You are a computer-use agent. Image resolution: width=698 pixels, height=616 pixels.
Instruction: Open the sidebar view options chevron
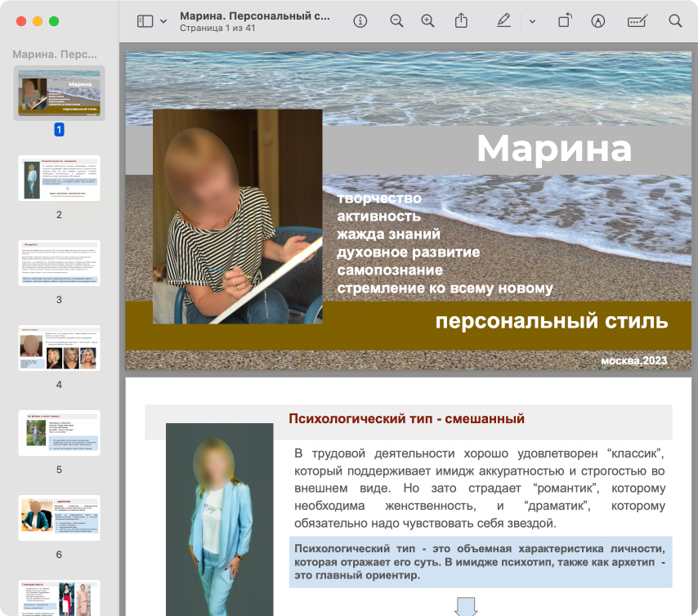click(163, 21)
